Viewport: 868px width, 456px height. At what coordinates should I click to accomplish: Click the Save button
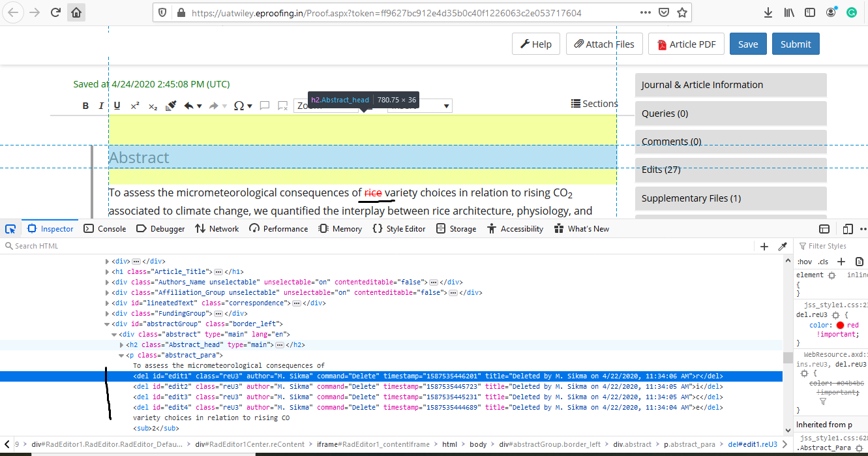pyautogui.click(x=748, y=44)
